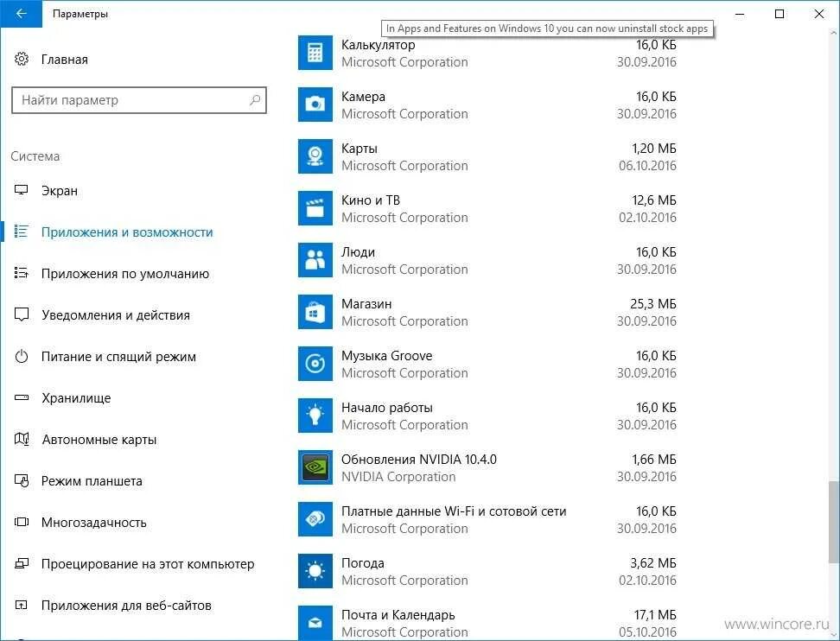840x641 pixels.
Task: Select the Кино и ТВ app name
Action: tap(371, 200)
